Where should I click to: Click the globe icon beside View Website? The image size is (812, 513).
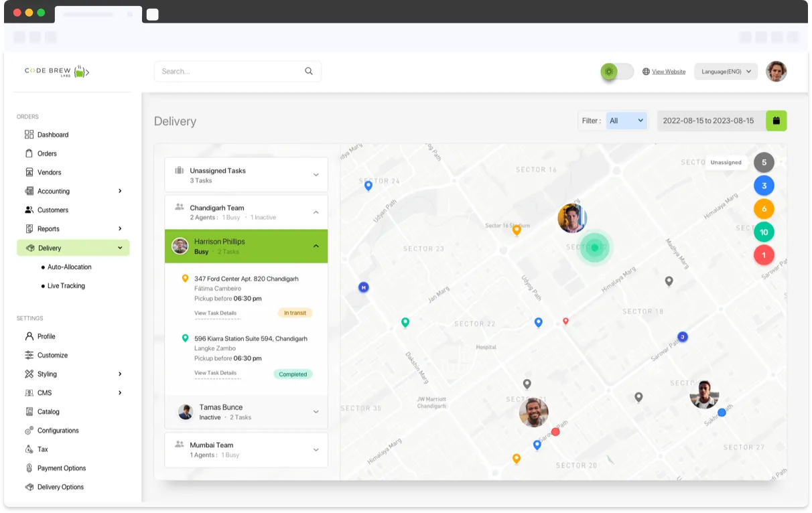click(646, 72)
